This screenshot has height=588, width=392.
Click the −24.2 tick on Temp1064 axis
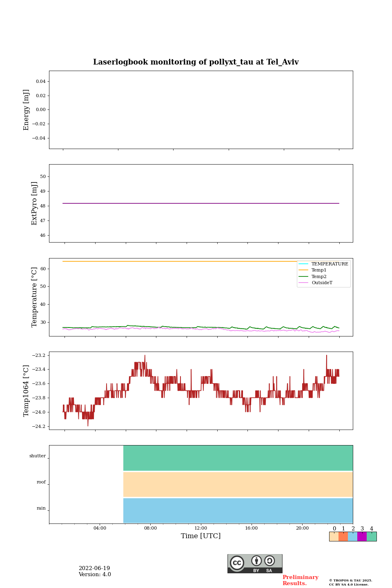tap(39, 427)
